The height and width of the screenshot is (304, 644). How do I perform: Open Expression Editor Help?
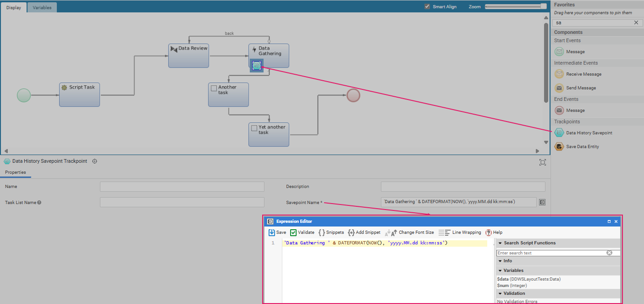point(494,232)
